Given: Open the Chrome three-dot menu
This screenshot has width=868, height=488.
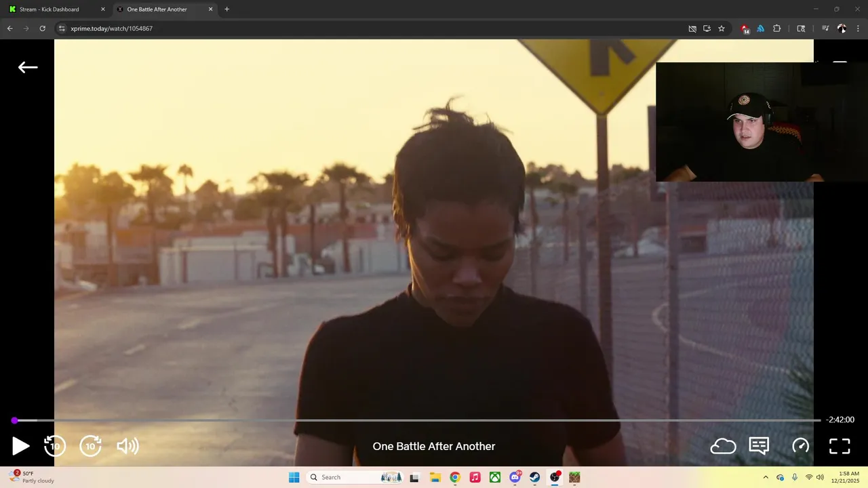Looking at the screenshot, I should coord(858,28).
